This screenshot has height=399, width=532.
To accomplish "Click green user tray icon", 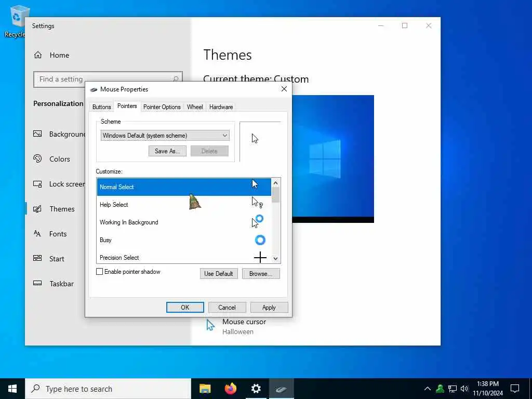I will 440,389.
